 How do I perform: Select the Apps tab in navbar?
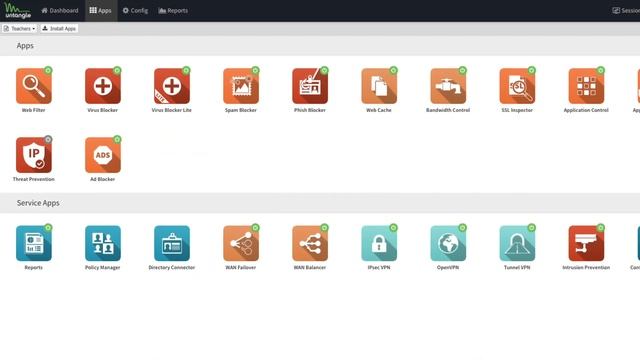pos(100,11)
